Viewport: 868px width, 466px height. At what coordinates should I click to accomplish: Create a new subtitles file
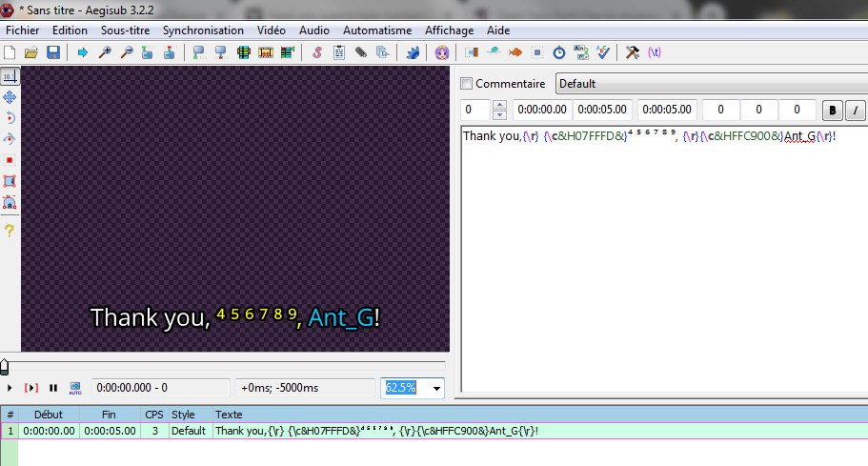[10, 52]
